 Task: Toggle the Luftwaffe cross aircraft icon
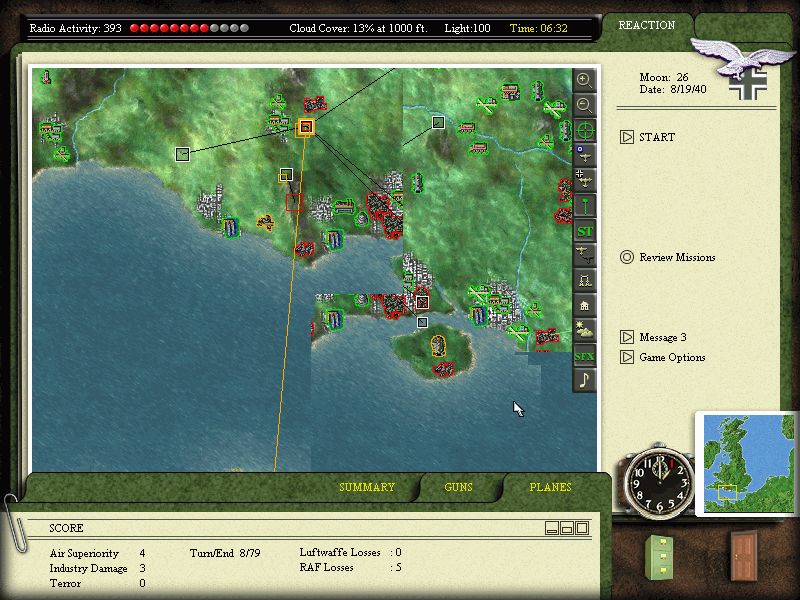click(584, 180)
